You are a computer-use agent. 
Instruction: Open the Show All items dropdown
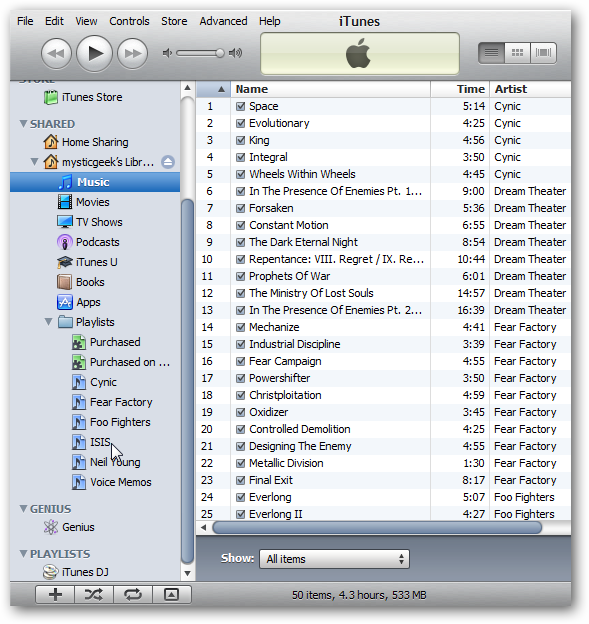coord(334,559)
